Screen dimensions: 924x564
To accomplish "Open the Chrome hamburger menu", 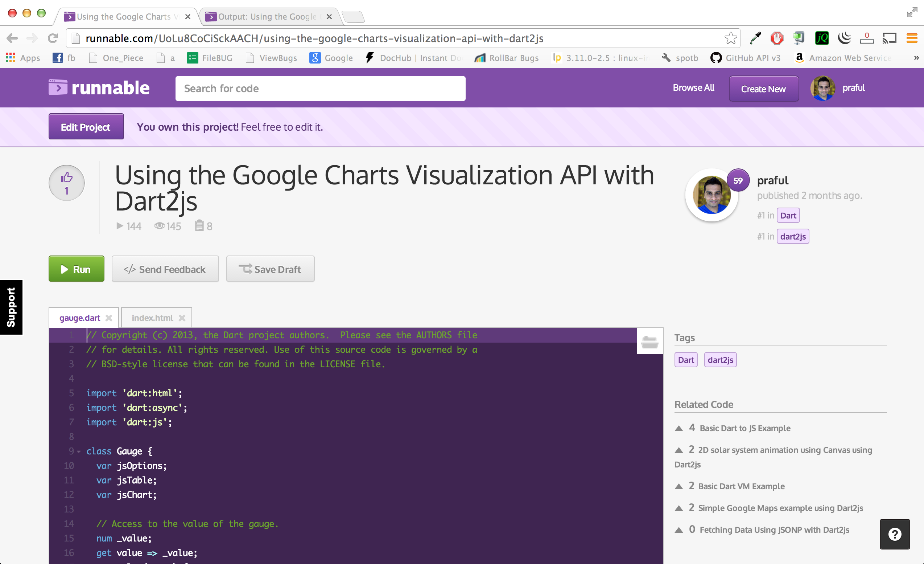I will click(912, 38).
